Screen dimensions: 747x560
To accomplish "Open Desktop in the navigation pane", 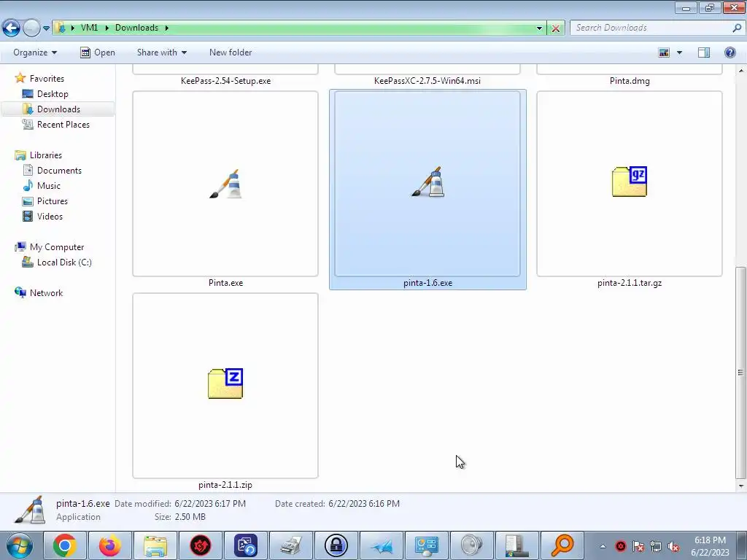I will (x=53, y=94).
